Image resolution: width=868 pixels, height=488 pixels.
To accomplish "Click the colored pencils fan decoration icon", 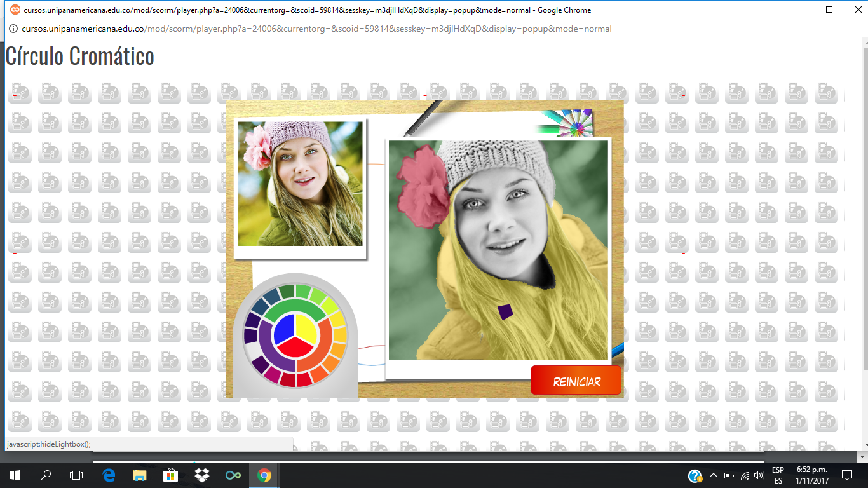I will [x=566, y=123].
